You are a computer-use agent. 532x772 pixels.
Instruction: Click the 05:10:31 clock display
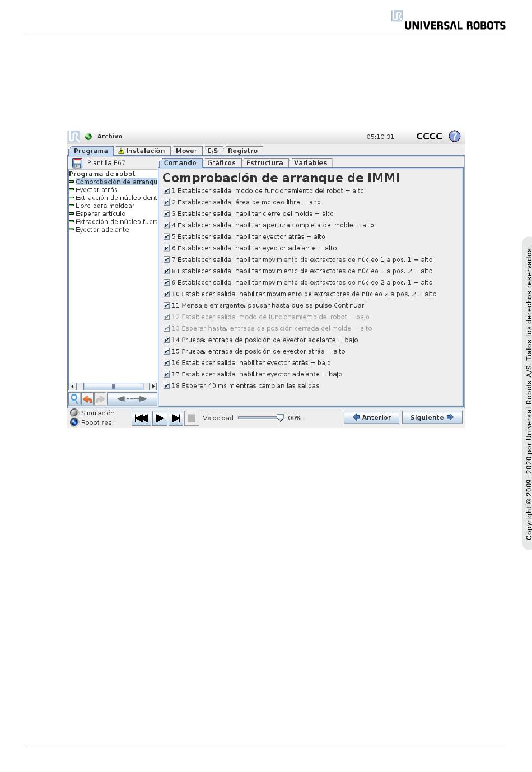[x=380, y=137]
